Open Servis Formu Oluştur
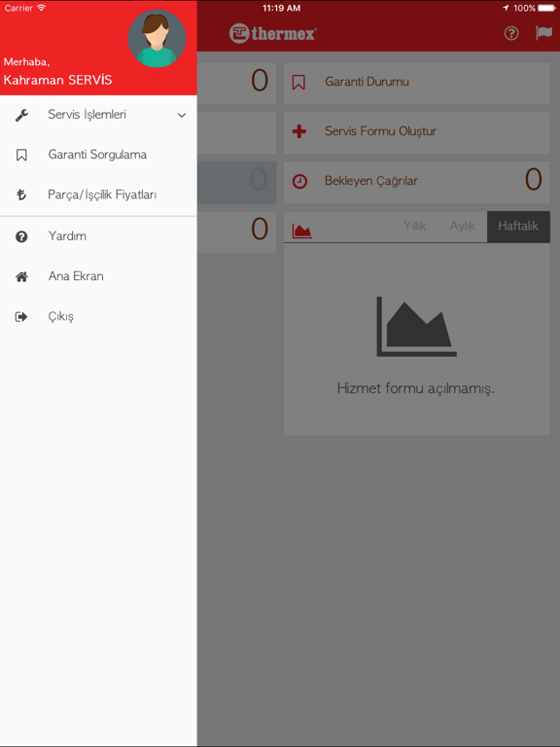Viewport: 560px width, 747px height. 417,132
